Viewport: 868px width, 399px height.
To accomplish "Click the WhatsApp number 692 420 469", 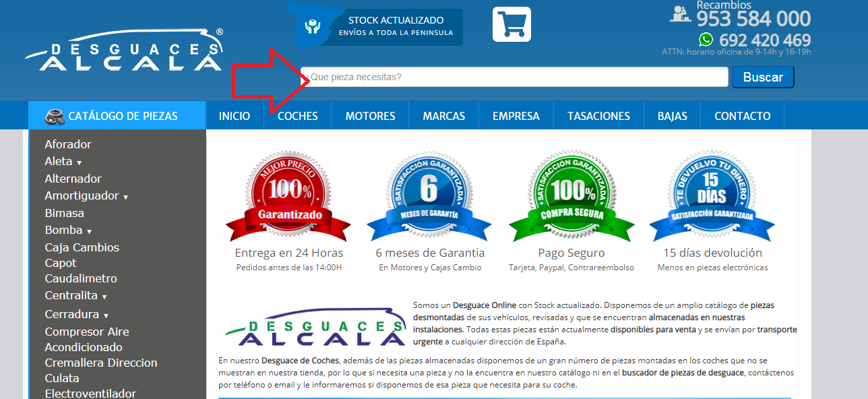I will (765, 40).
